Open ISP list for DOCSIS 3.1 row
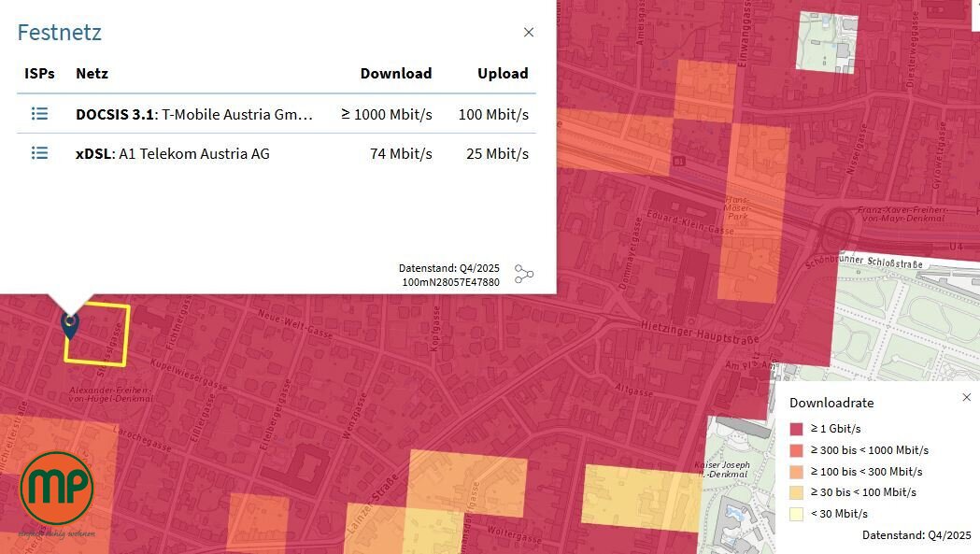The image size is (980, 554). click(x=39, y=114)
